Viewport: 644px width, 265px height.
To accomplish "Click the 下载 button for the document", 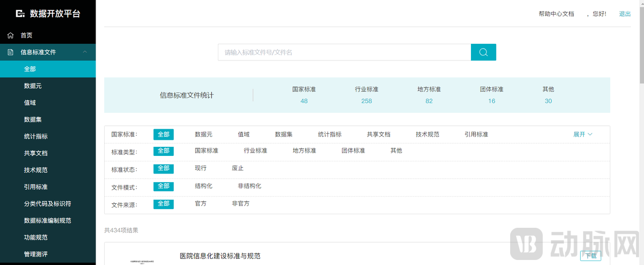I will tap(590, 255).
